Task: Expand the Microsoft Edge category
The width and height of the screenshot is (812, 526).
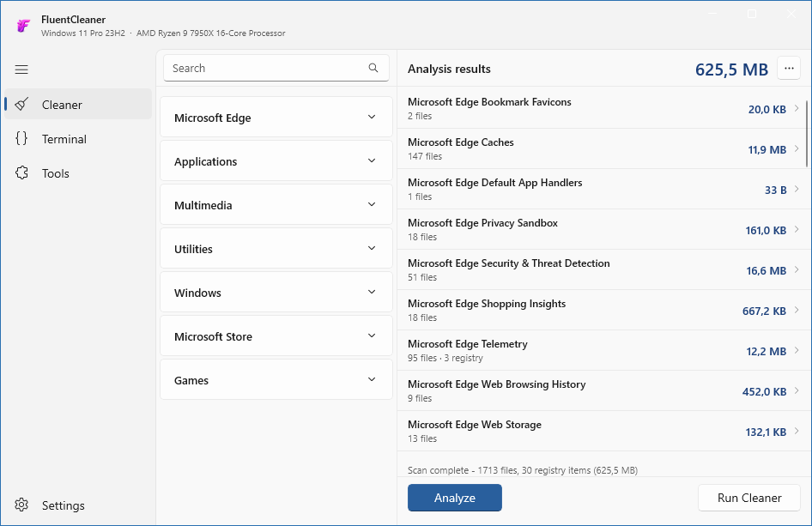Action: point(276,117)
